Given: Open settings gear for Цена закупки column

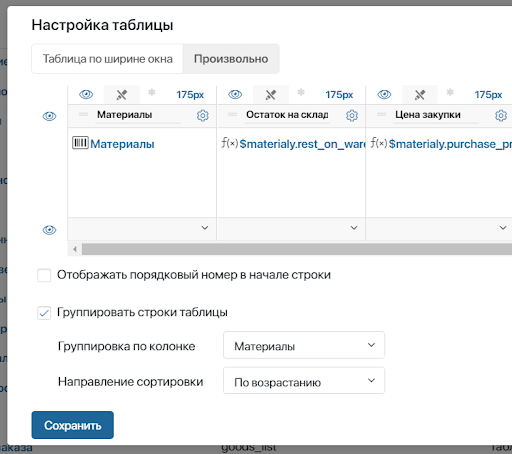Looking at the screenshot, I should (x=501, y=115).
